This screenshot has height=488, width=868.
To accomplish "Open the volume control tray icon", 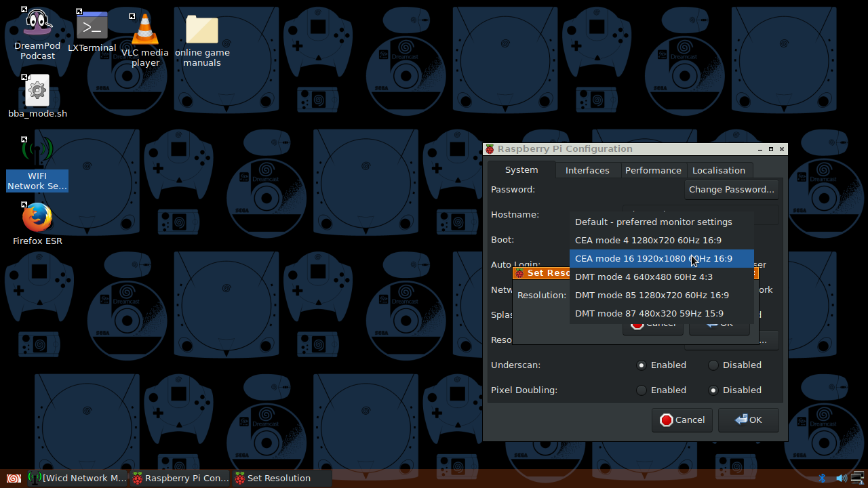I will click(841, 478).
